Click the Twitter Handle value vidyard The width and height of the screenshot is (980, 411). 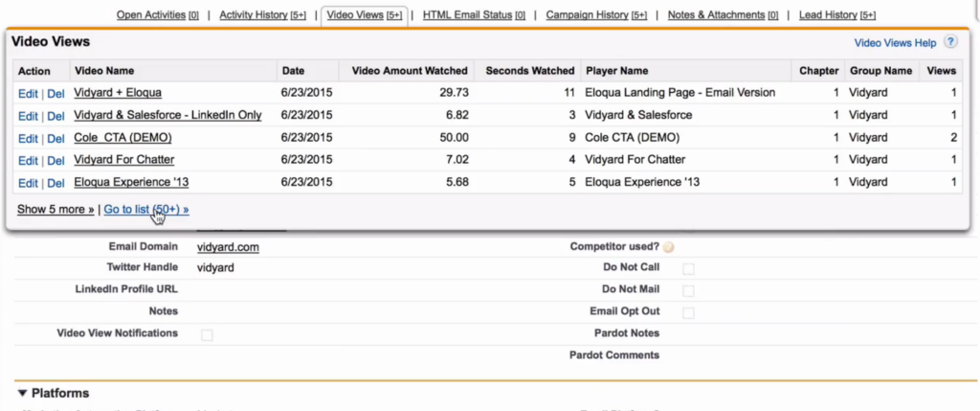coord(215,267)
